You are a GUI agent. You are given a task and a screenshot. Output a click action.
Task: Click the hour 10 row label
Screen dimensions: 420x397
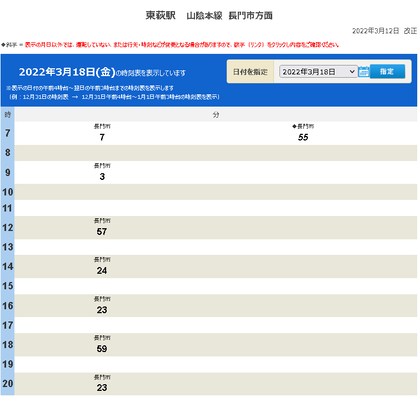(x=8, y=192)
